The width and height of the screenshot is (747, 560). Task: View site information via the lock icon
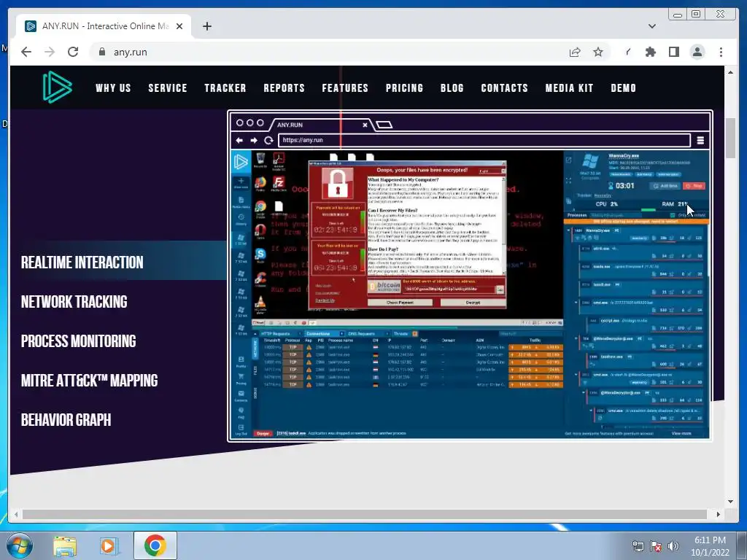101,52
